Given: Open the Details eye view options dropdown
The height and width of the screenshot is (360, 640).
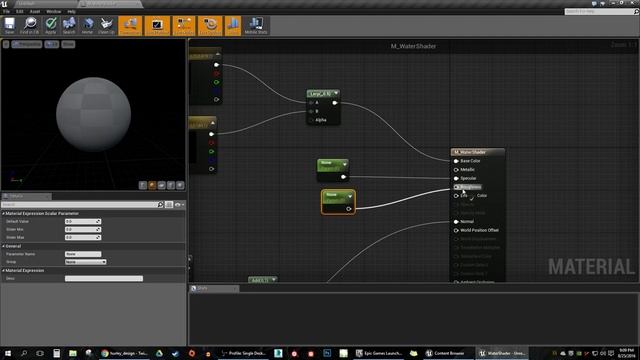Looking at the screenshot, I should point(180,204).
